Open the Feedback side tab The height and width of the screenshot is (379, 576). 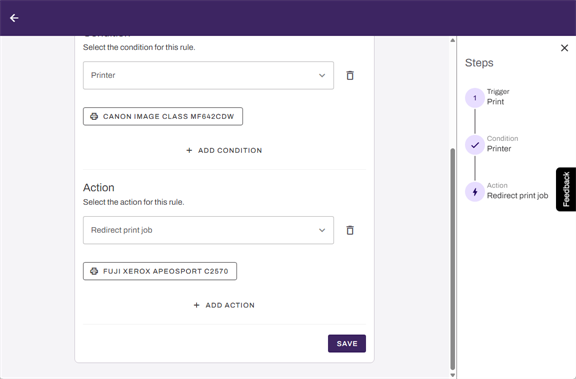click(566, 189)
